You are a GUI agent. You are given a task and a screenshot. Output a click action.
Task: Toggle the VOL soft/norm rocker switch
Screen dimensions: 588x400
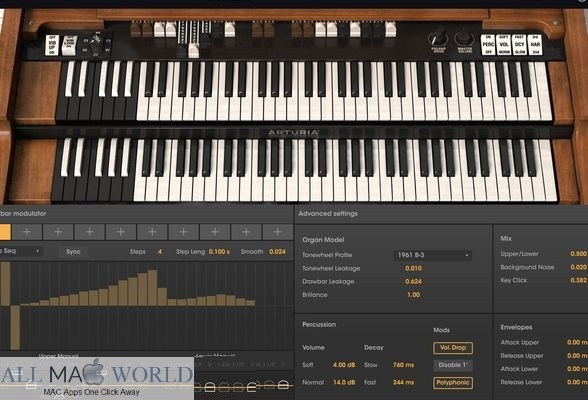click(504, 45)
